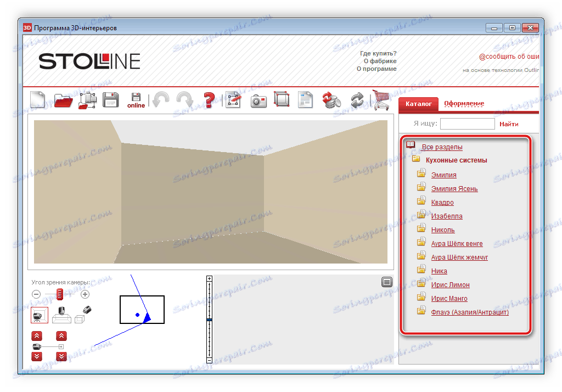Click the STOLLINE logo
This screenshot has height=392, width=562.
pos(89,61)
